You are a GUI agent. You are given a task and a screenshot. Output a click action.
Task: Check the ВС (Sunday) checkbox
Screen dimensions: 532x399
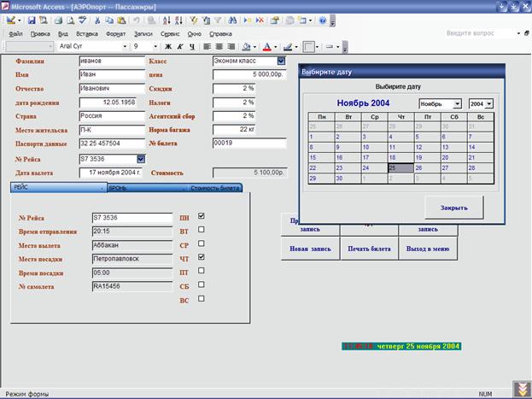(202, 298)
